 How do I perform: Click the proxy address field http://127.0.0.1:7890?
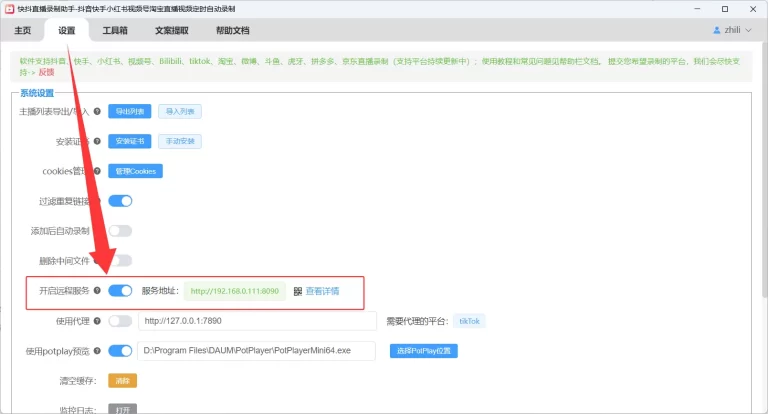[x=257, y=321]
